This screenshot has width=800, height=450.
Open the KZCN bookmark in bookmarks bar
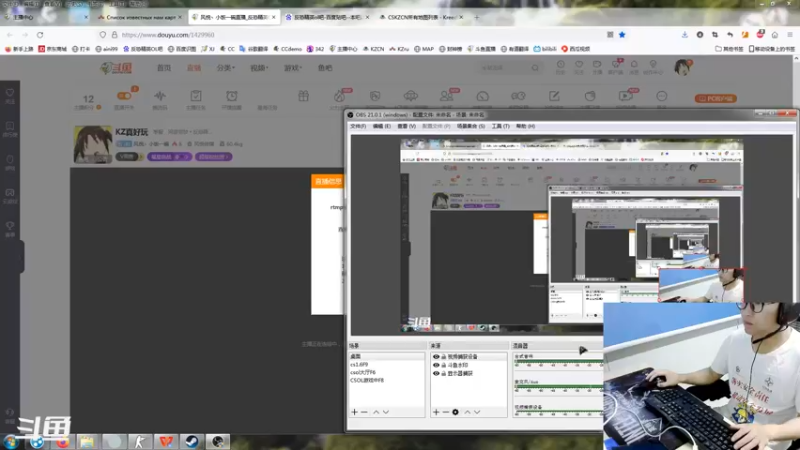coord(373,49)
